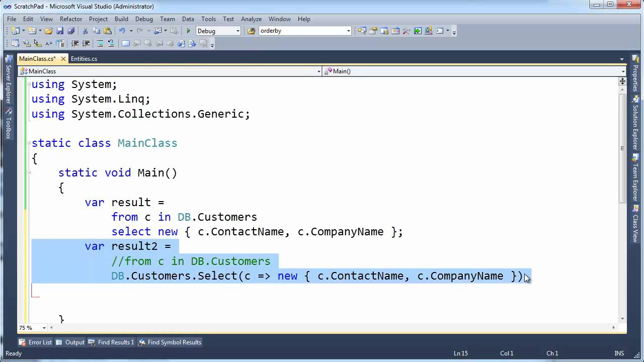644x362 pixels.
Task: Click the Paste clipboard icon
Action: point(108,31)
